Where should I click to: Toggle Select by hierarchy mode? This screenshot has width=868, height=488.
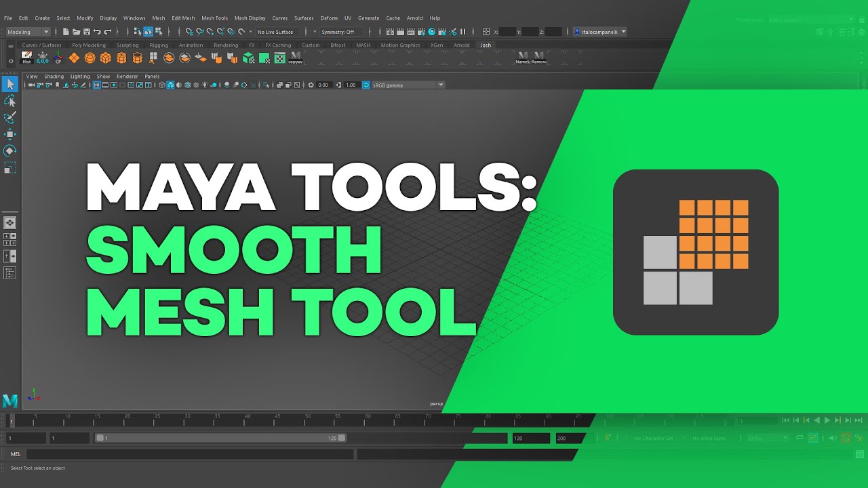[x=138, y=32]
